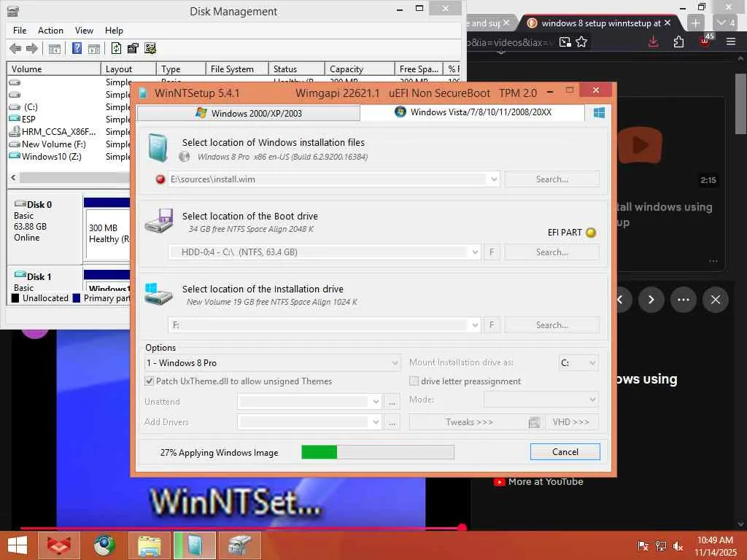Viewport: 747px width, 560px height.
Task: Open the Help menu in Disk Management
Action: tap(114, 31)
